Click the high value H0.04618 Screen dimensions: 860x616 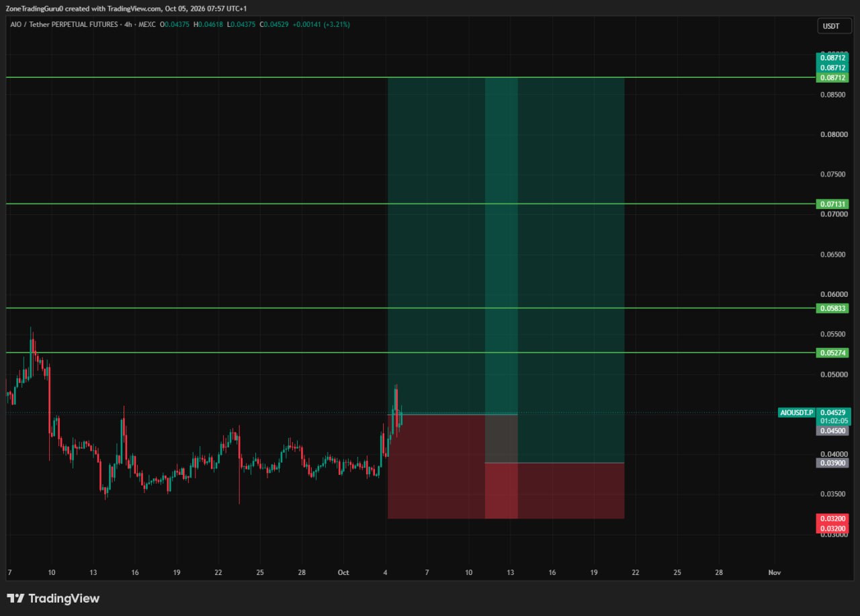pyautogui.click(x=210, y=25)
